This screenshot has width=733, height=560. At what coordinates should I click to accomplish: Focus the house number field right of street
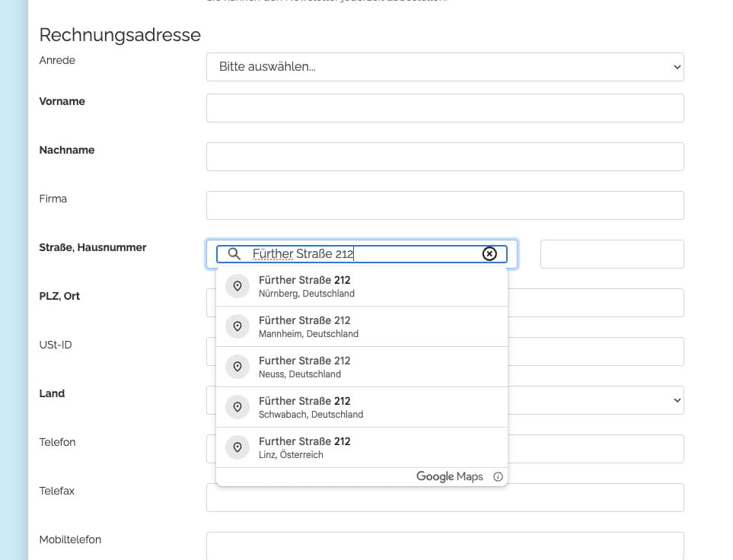(x=612, y=254)
